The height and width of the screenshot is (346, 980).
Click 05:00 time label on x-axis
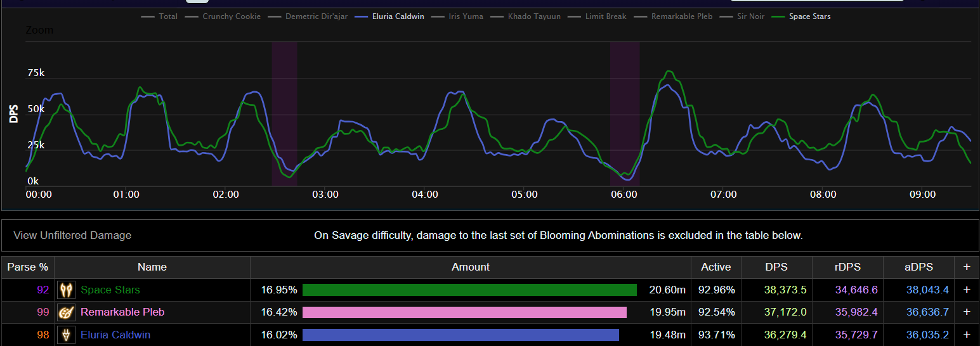click(x=524, y=195)
